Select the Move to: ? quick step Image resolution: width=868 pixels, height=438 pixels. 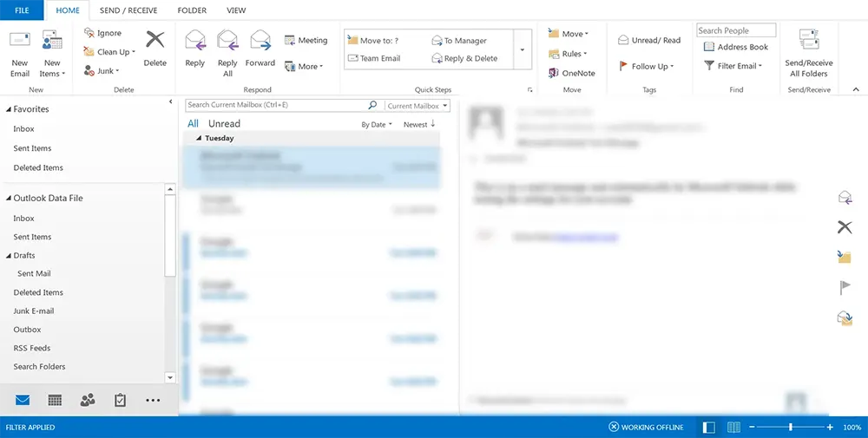[x=373, y=41]
